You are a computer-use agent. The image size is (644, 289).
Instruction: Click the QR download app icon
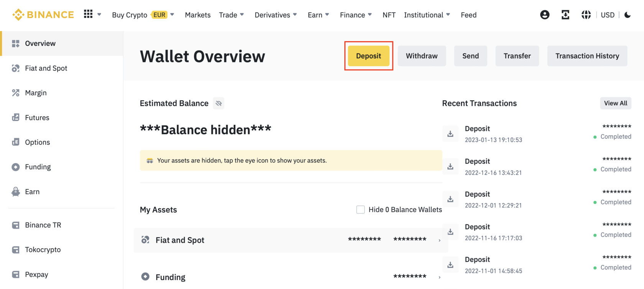565,15
